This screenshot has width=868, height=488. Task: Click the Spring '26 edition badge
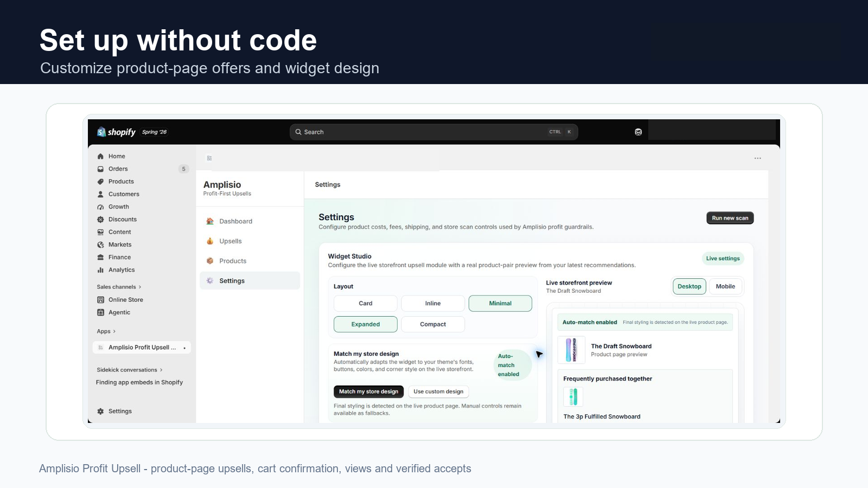(x=155, y=132)
